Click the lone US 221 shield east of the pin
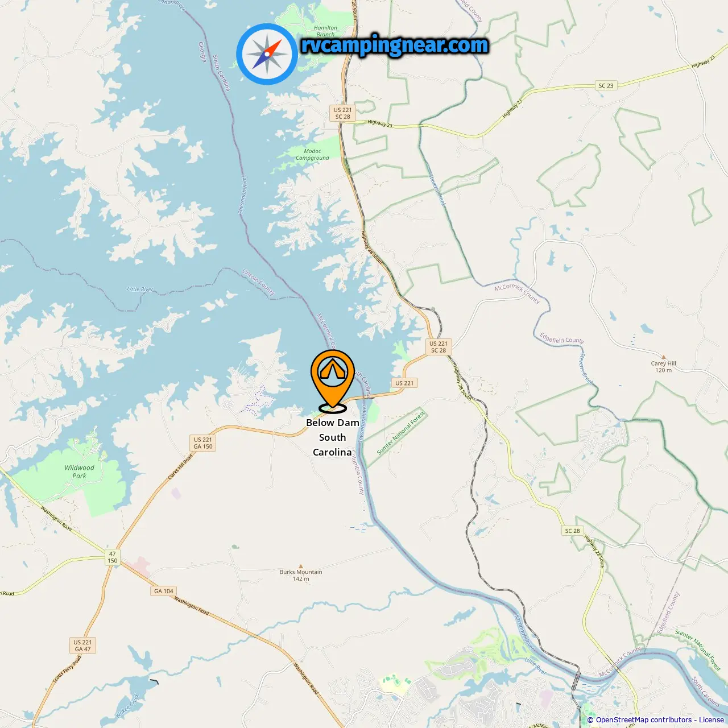This screenshot has width=728, height=728. [404, 383]
